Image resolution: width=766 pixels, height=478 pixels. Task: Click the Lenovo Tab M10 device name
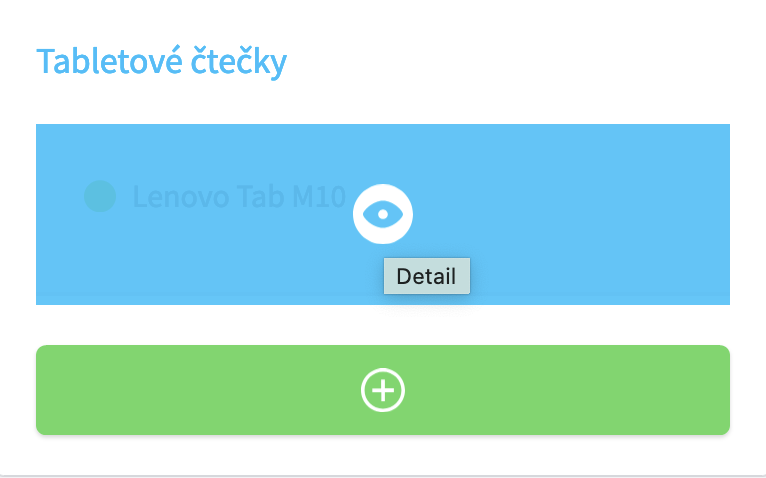(239, 196)
